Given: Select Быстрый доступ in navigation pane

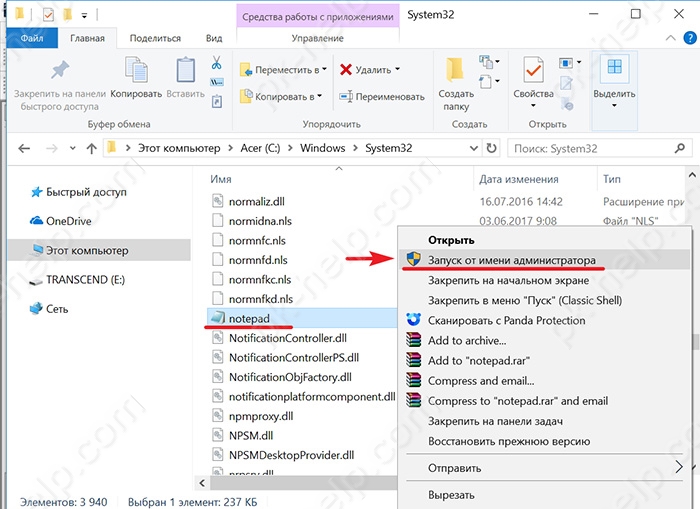Looking at the screenshot, I should click(x=79, y=192).
